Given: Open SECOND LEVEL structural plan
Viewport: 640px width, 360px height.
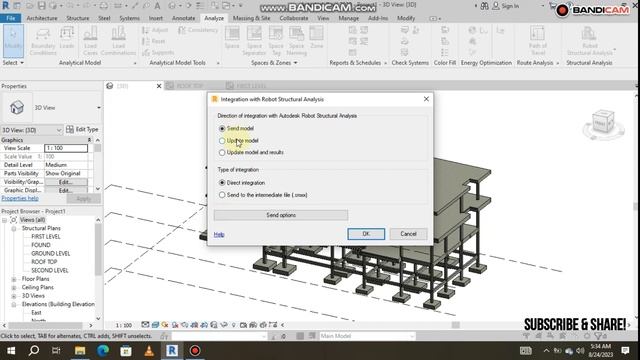Looking at the screenshot, I should 50,270.
